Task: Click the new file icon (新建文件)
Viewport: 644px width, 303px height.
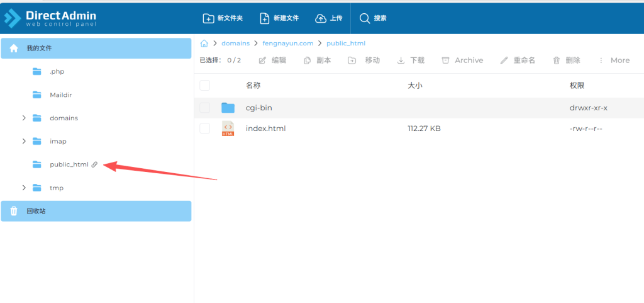Action: point(264,18)
